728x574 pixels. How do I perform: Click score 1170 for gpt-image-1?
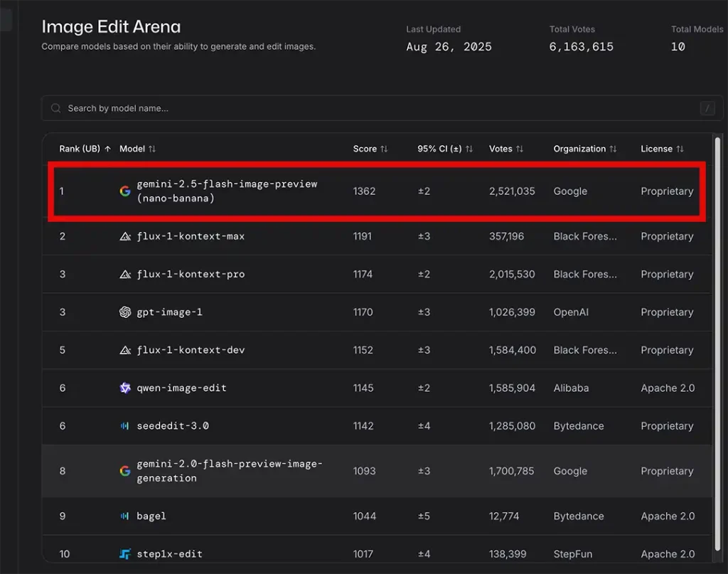tap(363, 312)
